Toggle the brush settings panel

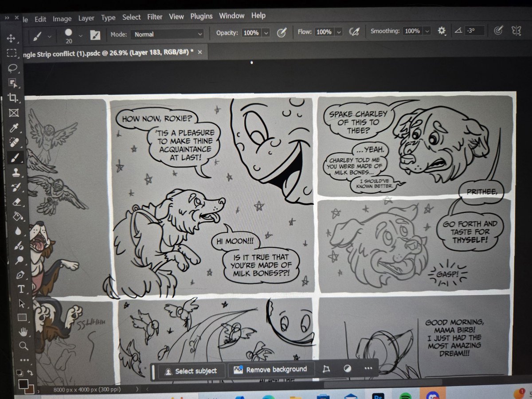95,34
